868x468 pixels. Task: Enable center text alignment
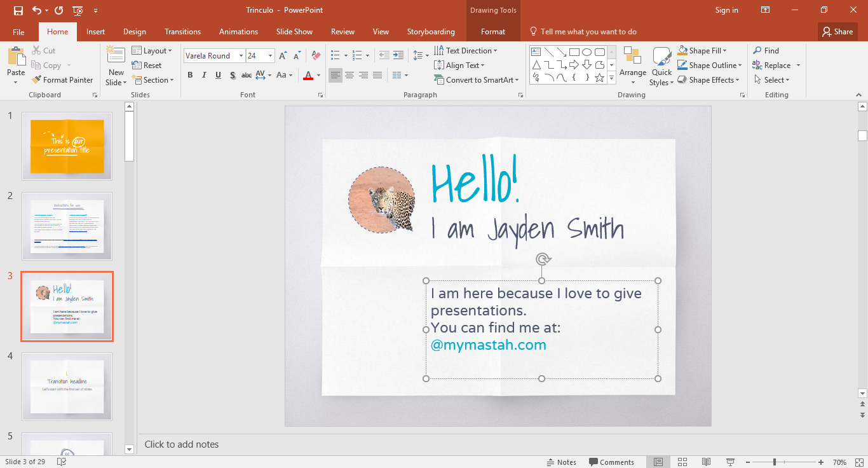pyautogui.click(x=349, y=75)
